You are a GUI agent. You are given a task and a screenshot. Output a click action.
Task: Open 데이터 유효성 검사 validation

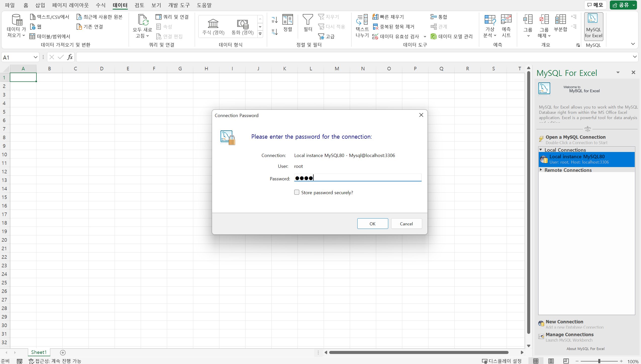point(396,36)
